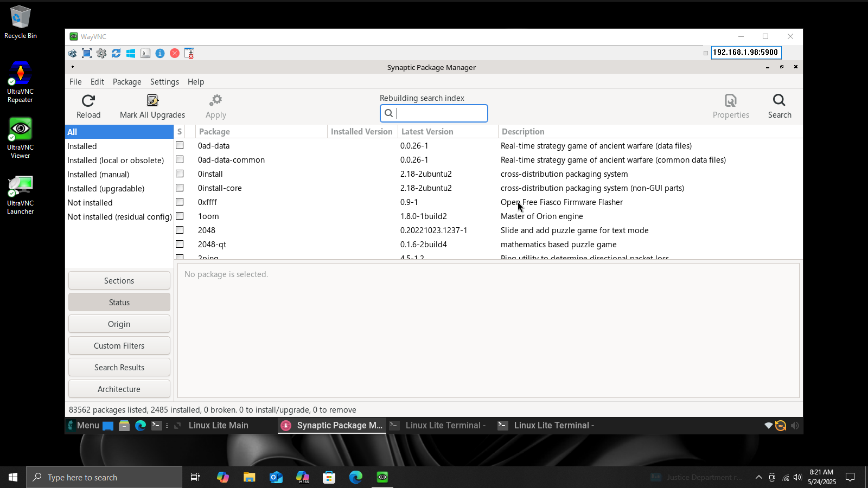The image size is (868, 488).
Task: Launch Edge browser from Linux panel
Action: pyautogui.click(x=141, y=426)
